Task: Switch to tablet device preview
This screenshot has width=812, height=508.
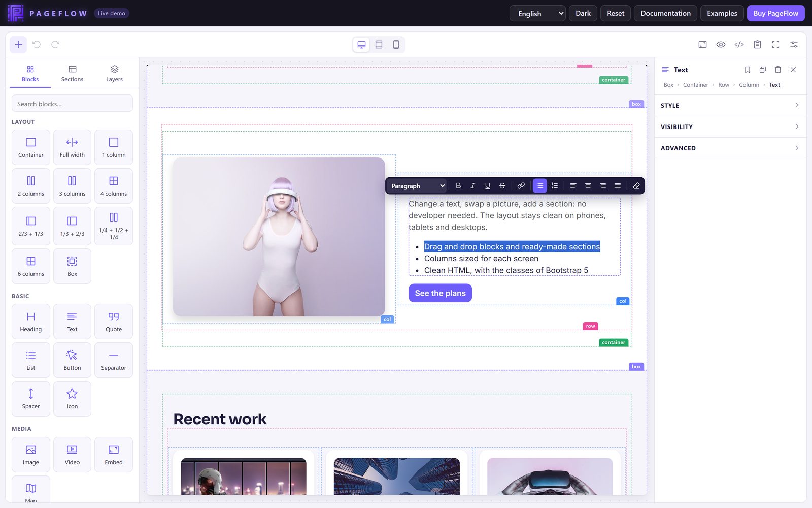Action: coord(379,45)
